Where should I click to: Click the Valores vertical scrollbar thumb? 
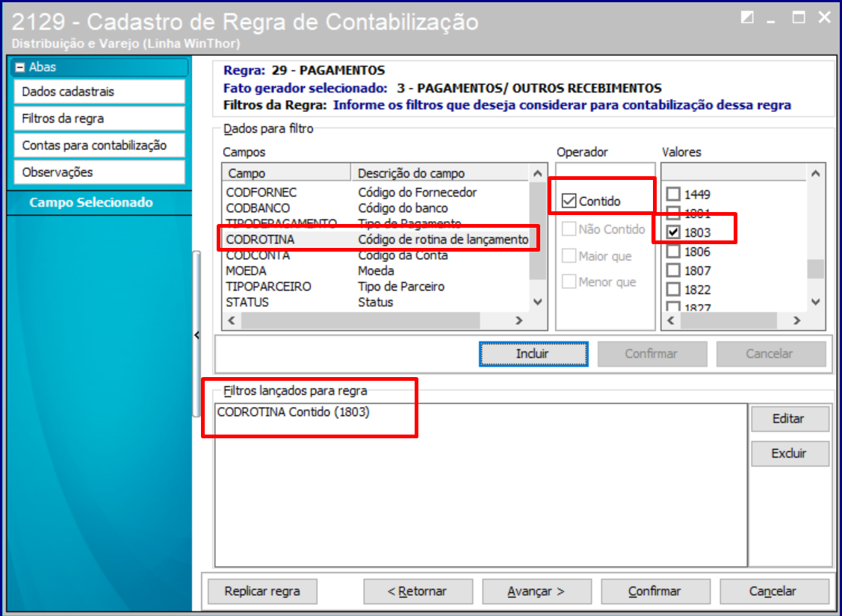pyautogui.click(x=816, y=269)
